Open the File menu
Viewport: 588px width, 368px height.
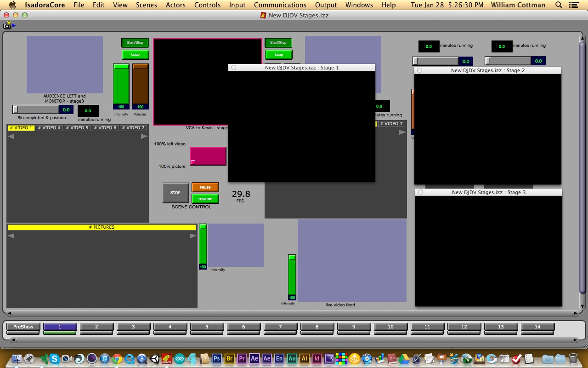(x=79, y=5)
